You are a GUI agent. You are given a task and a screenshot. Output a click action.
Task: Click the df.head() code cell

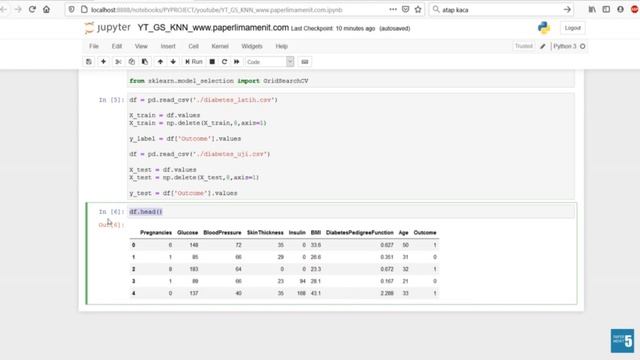tap(351, 212)
